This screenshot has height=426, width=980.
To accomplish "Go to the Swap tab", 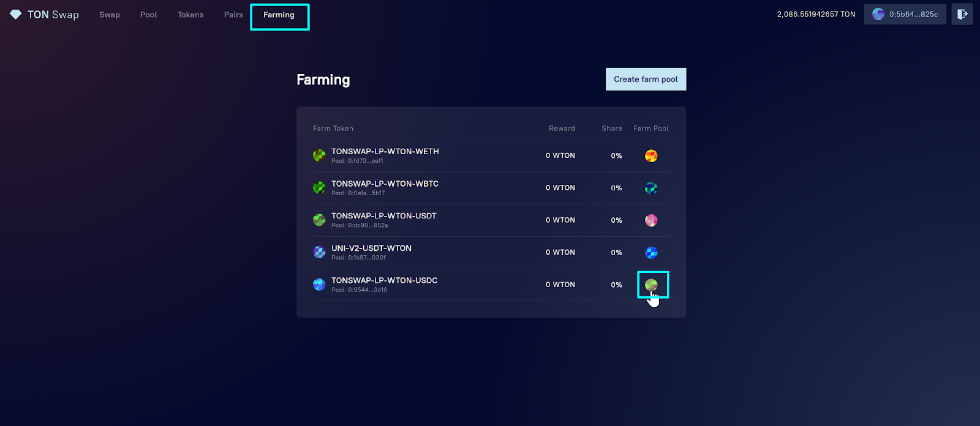I will (110, 15).
